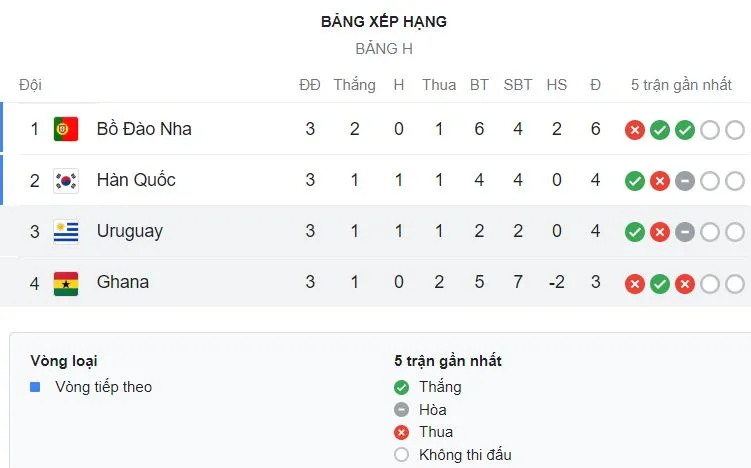The width and height of the screenshot is (751, 468).
Task: Open the Bồ Đào Nha team link
Action: [144, 129]
